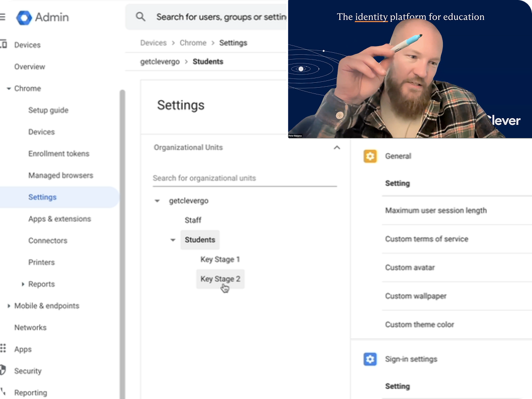Click the getclevergo breadcrumb link
This screenshot has height=399, width=532.
(x=160, y=62)
